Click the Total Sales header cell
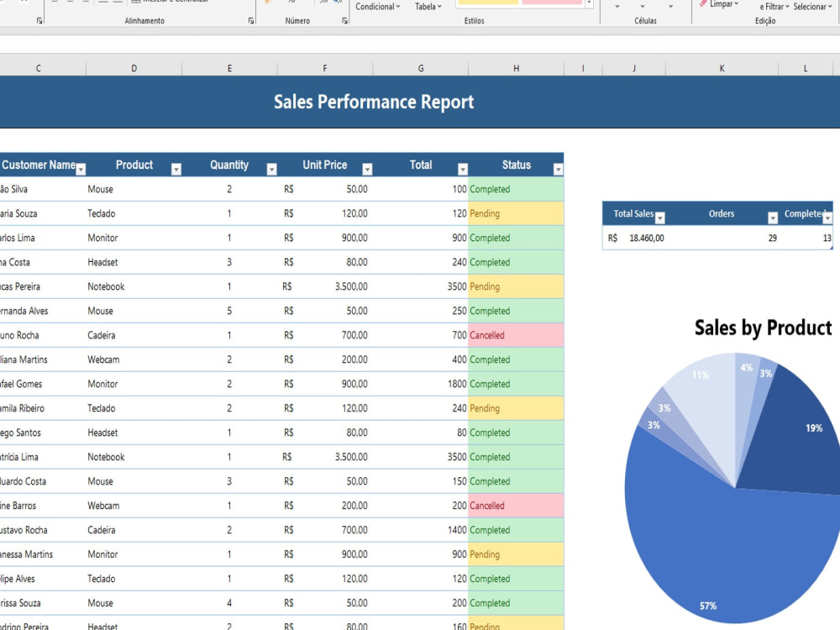Screen dimensions: 840x630 [x=633, y=213]
